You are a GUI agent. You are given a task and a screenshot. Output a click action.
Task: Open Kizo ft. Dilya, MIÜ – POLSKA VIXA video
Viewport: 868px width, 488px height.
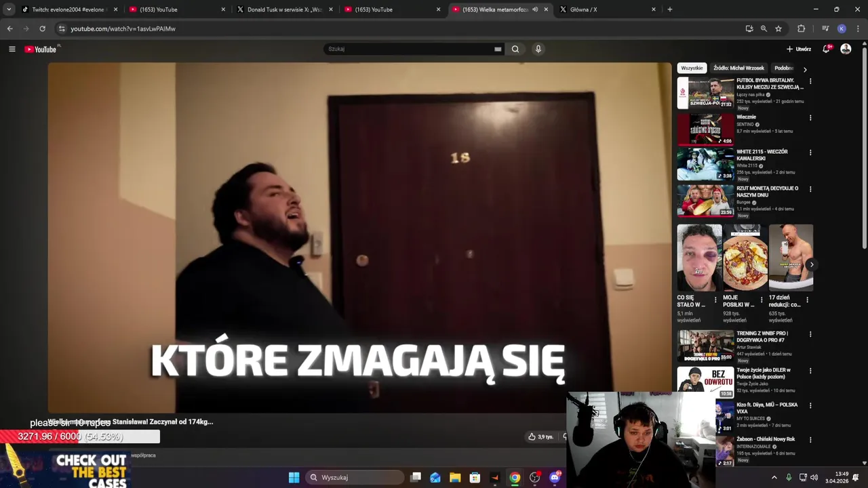point(767,408)
